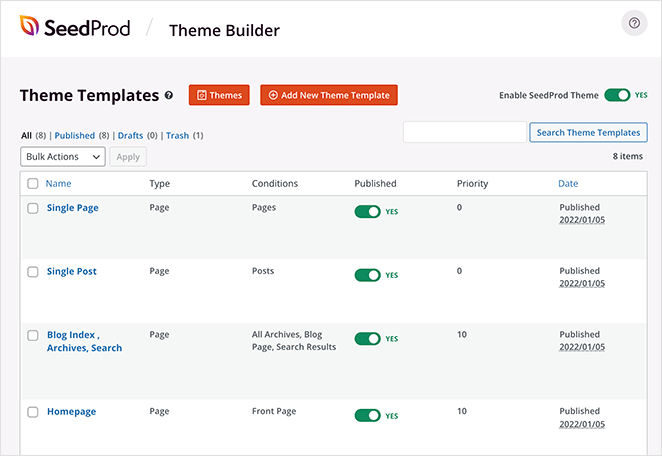Screen dimensions: 662x456
Task: Turn off Published for Blog Index template
Action: [x=367, y=338]
